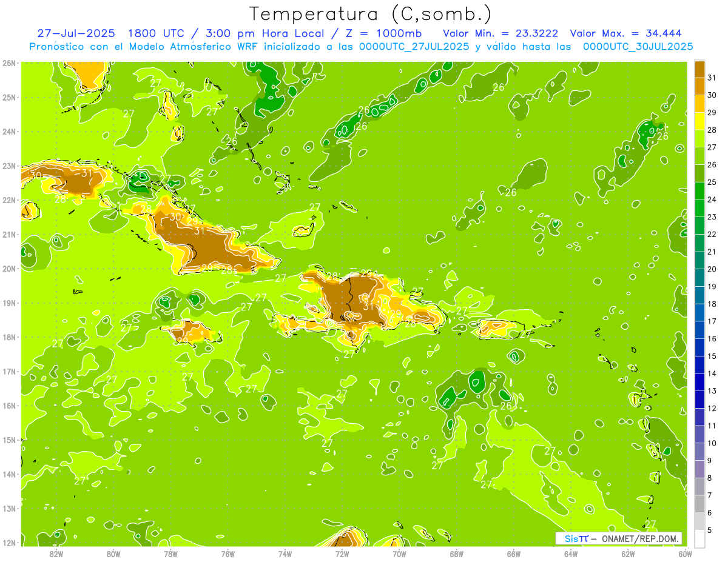Pick the legend swatch between 26 and 27
Image resolution: width=728 pixels, height=562 pixels.
tap(699, 156)
